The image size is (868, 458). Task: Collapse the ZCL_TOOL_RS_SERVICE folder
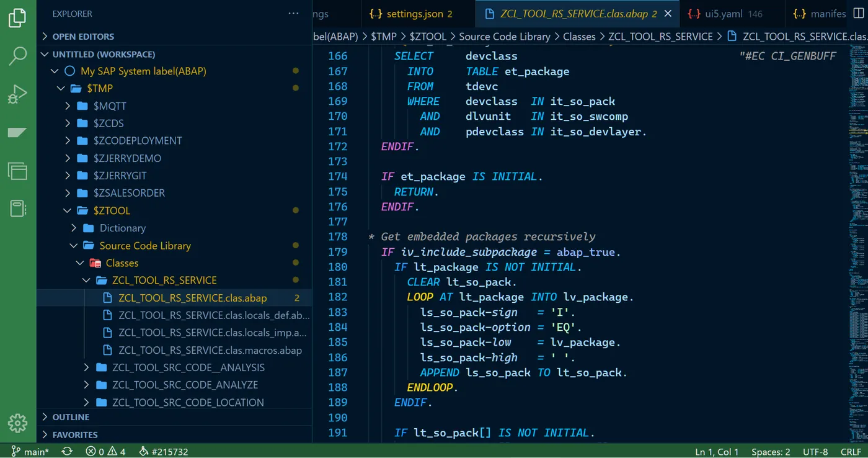86,281
